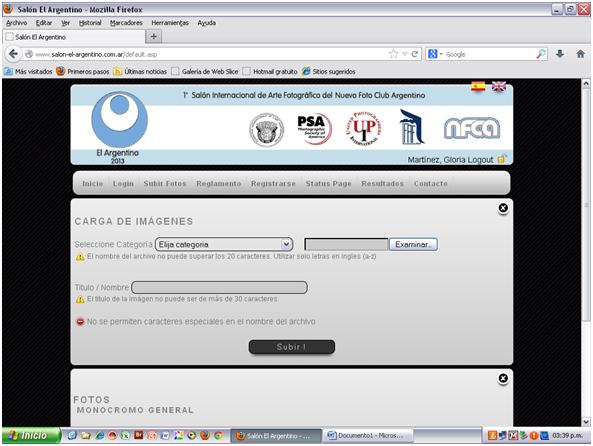Open the Herramientas menu
This screenshot has width=593, height=446.
[170, 23]
